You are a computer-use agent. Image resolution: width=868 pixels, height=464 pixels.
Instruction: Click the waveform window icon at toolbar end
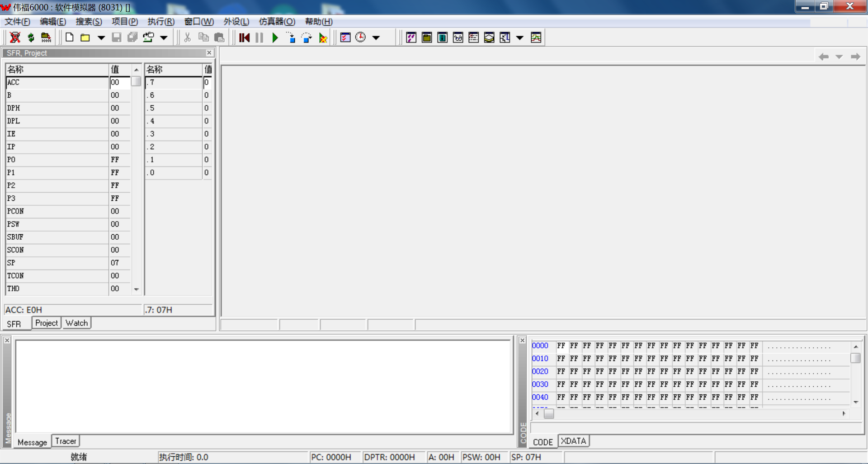pos(536,38)
